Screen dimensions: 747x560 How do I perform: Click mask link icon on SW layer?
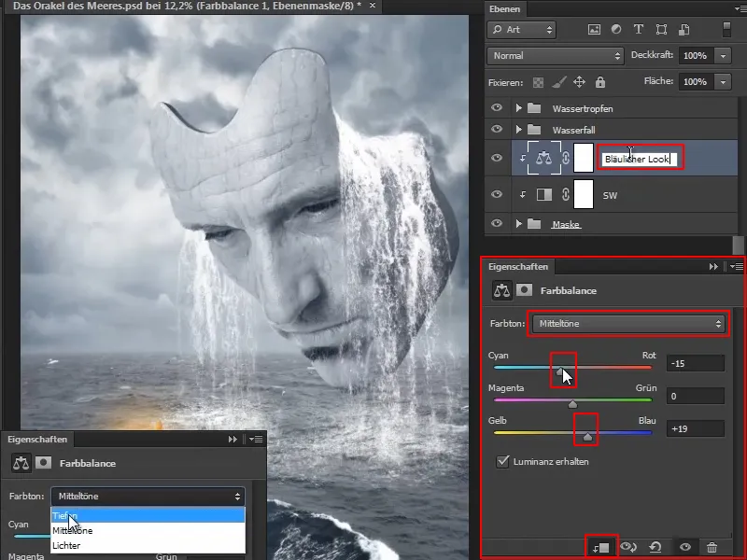tap(566, 194)
